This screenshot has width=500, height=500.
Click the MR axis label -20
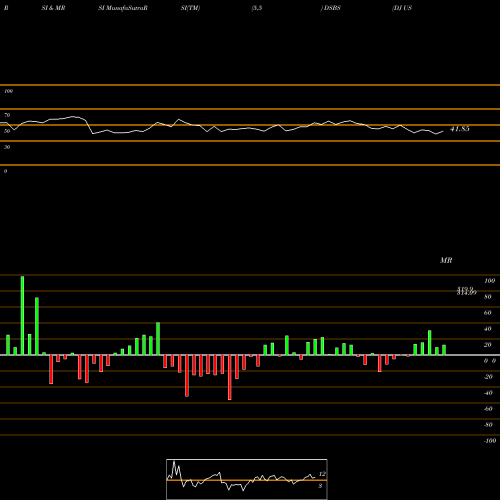pyautogui.click(x=488, y=377)
